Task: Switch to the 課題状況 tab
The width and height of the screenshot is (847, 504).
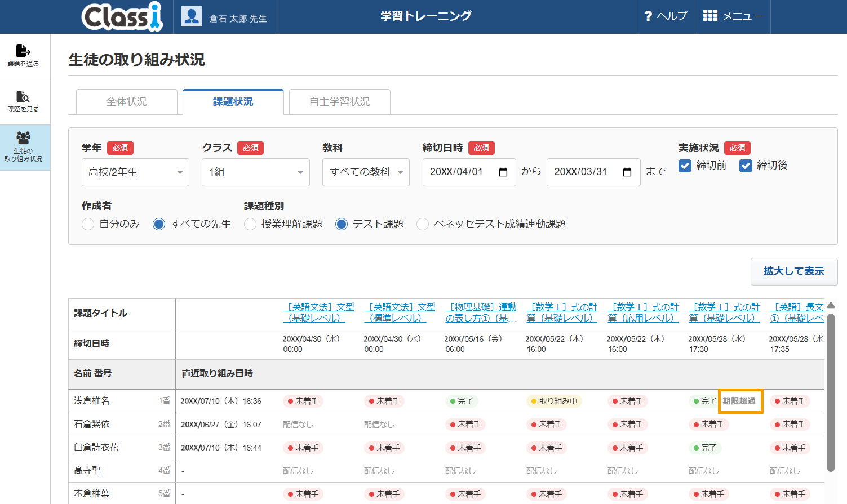Action: pos(233,102)
